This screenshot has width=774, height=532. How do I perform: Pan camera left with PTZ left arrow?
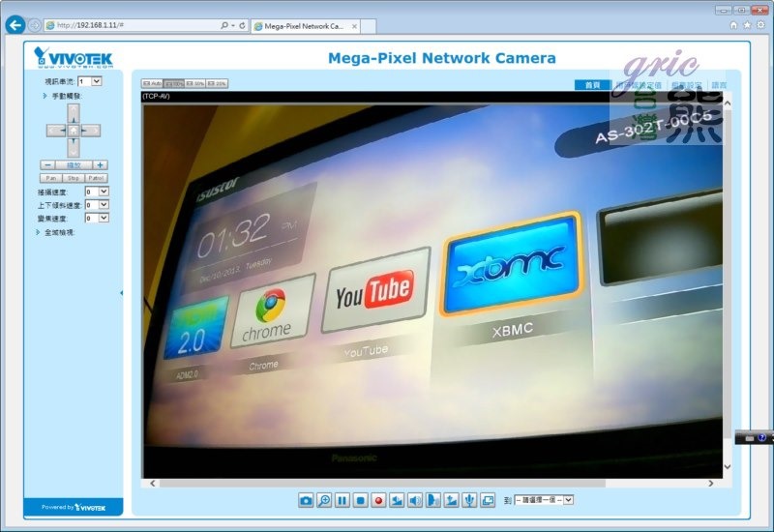click(56, 131)
